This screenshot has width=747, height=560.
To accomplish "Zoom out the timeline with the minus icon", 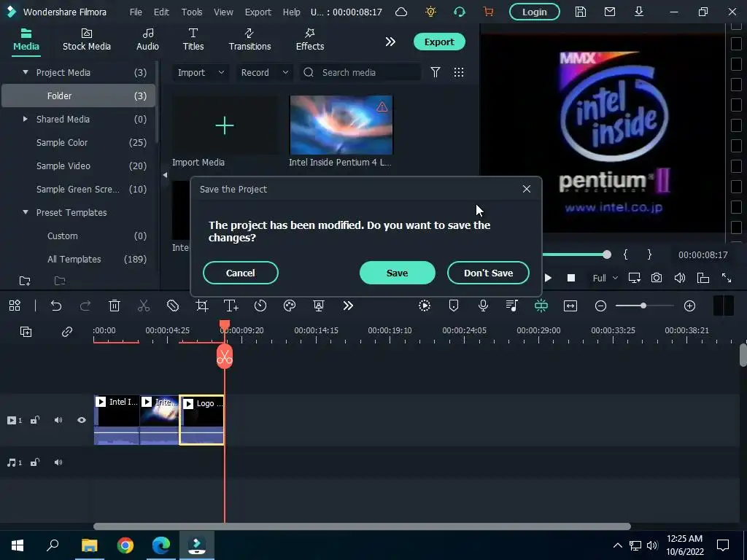I will [x=601, y=306].
